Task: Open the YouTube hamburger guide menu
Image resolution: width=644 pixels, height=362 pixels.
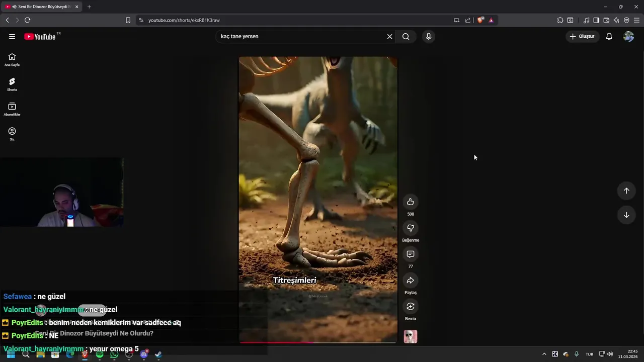Action: [x=12, y=36]
